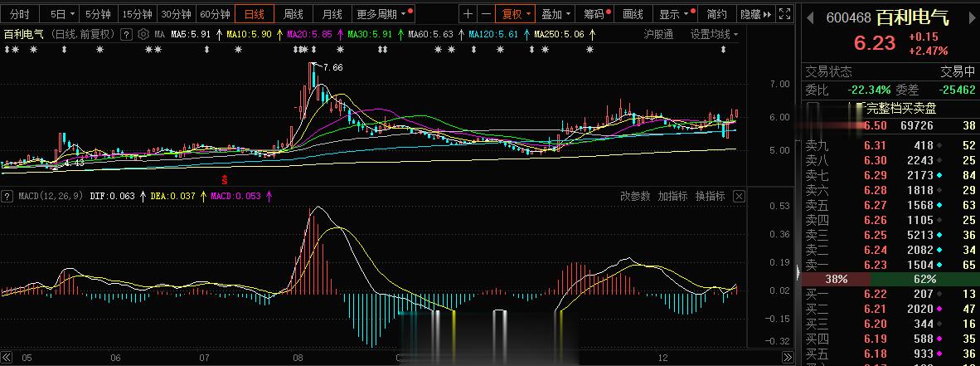Collapse the side panel with 隐藏 button
This screenshot has width=980, height=366.
pos(755,14)
